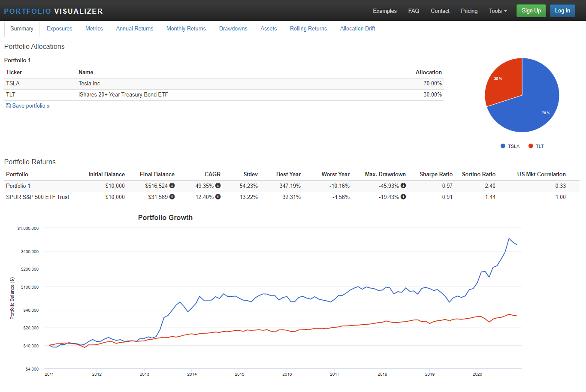Click the SPDR S&P 500 ETF Trust row label
The width and height of the screenshot is (586, 392).
(x=38, y=197)
